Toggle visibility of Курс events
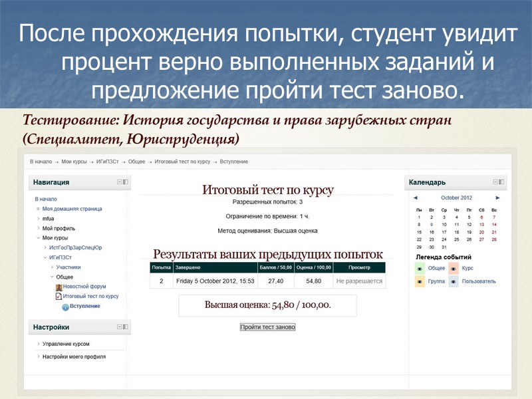 [x=454, y=269]
